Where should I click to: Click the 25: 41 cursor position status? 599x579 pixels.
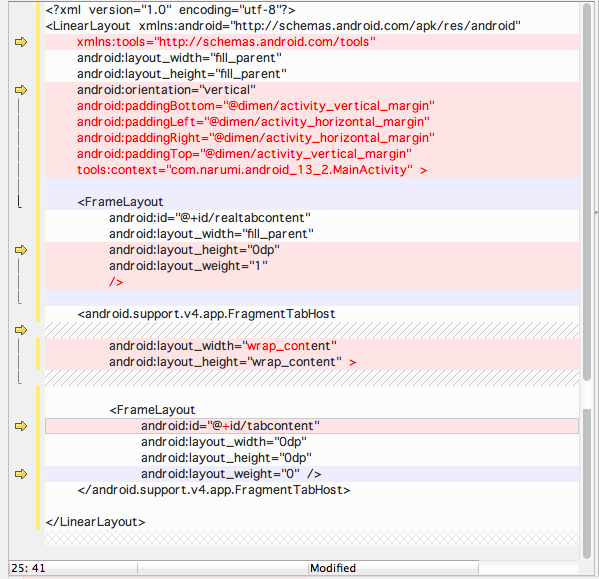click(x=28, y=568)
